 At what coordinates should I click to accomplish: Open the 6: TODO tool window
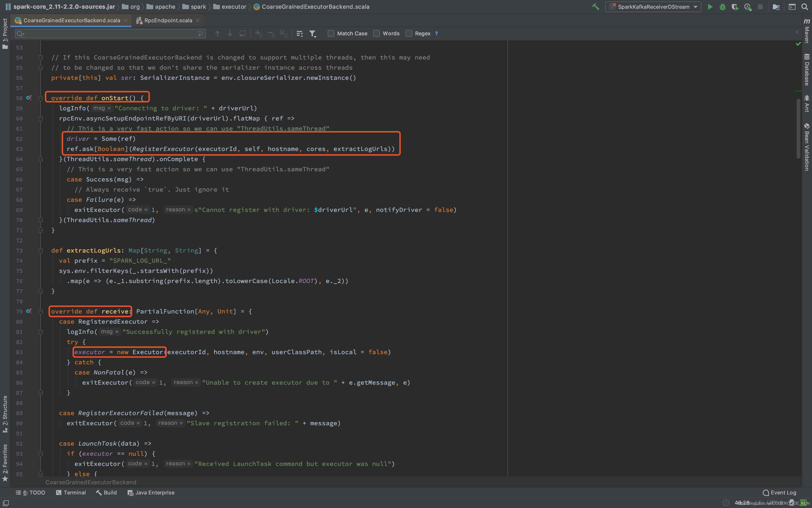tap(30, 493)
